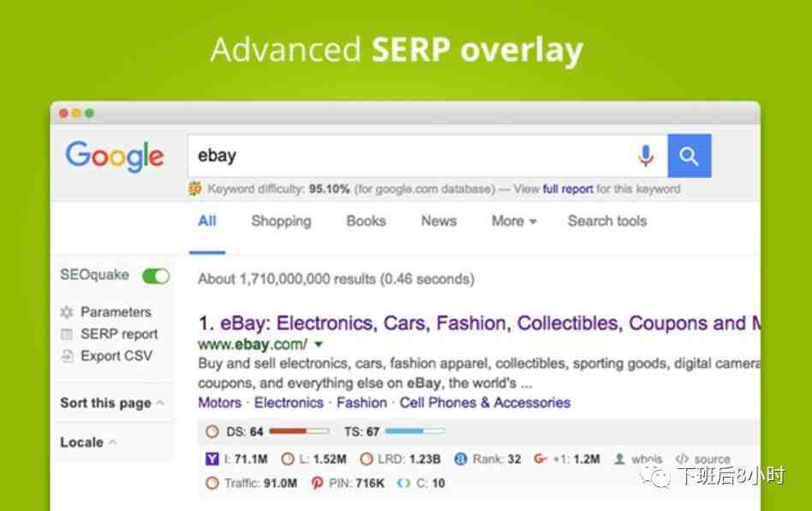Activate the microphone voice search icon

[x=646, y=156]
